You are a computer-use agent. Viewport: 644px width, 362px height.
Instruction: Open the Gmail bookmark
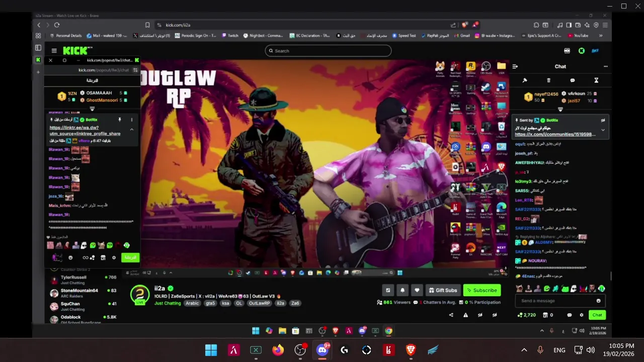pyautogui.click(x=461, y=36)
